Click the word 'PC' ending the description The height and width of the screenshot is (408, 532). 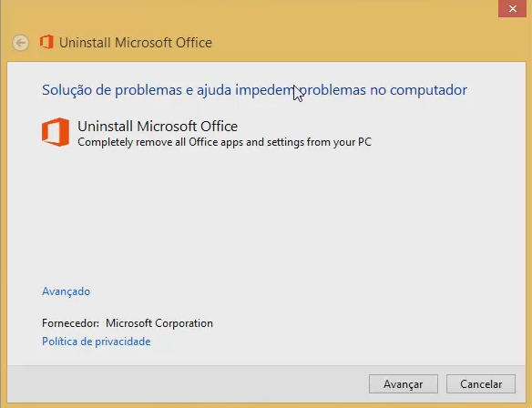[364, 142]
